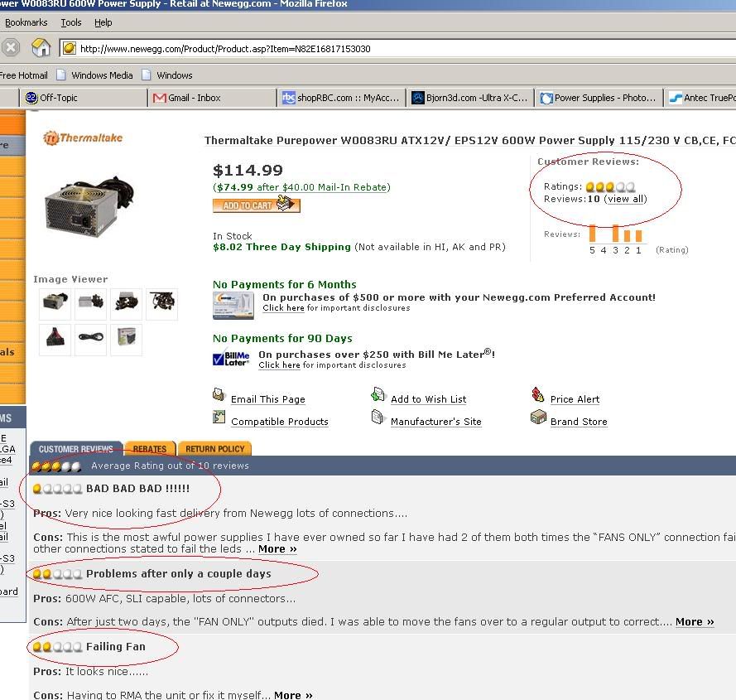Click the Newegg Preferred Account card image

pyautogui.click(x=233, y=306)
